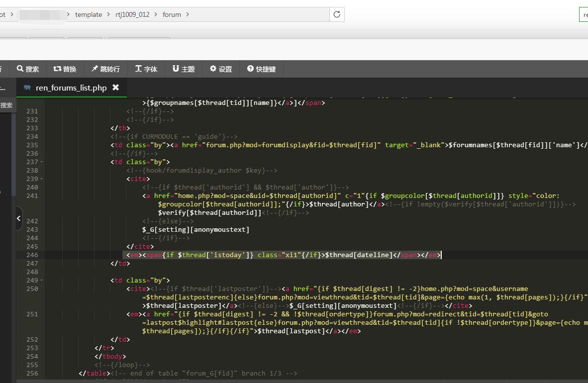Open the 替换 (replace) tool
Image resolution: width=588 pixels, height=383 pixels.
coord(65,69)
